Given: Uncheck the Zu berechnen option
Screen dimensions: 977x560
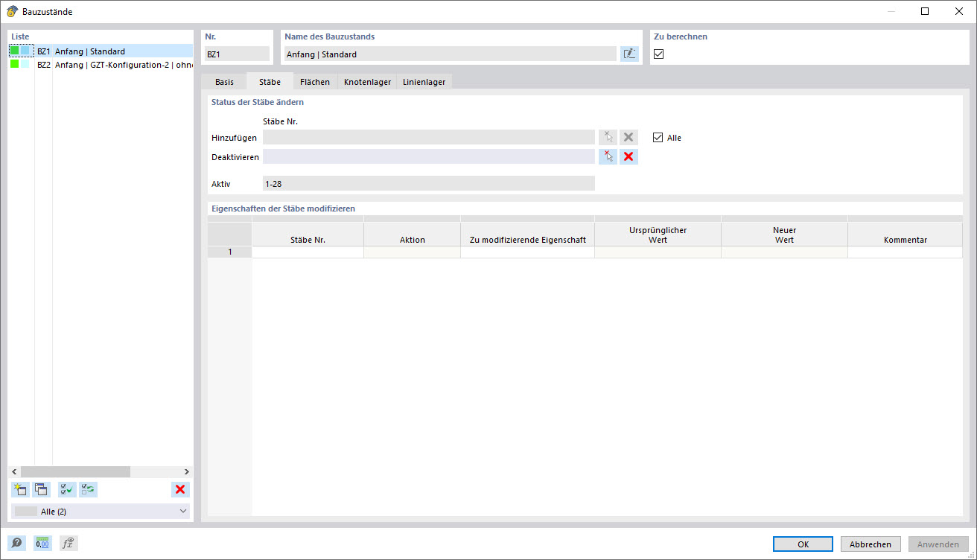Looking at the screenshot, I should point(658,54).
